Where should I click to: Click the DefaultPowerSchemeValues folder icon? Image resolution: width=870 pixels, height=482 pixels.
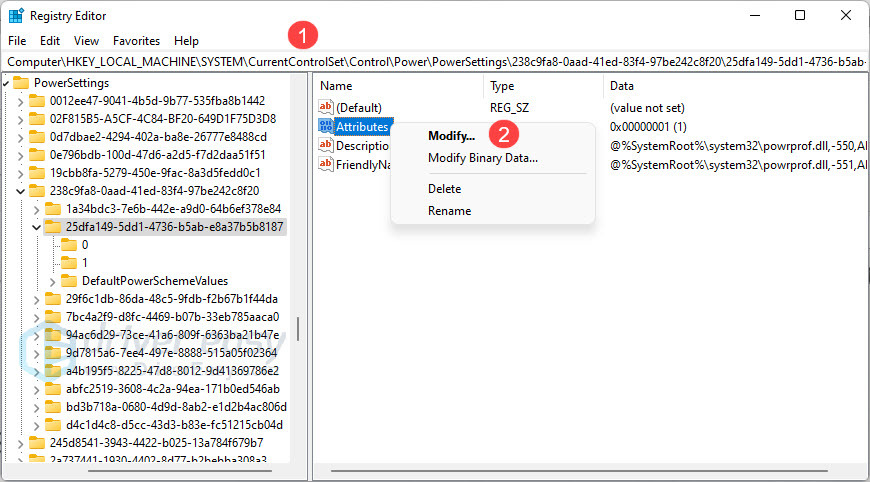69,281
